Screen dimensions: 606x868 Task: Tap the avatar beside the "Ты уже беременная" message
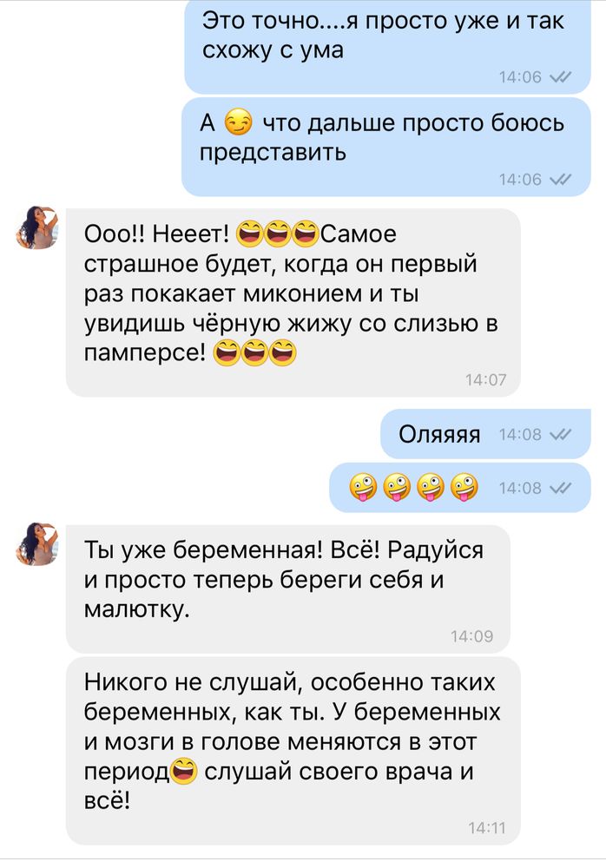pos(37,543)
